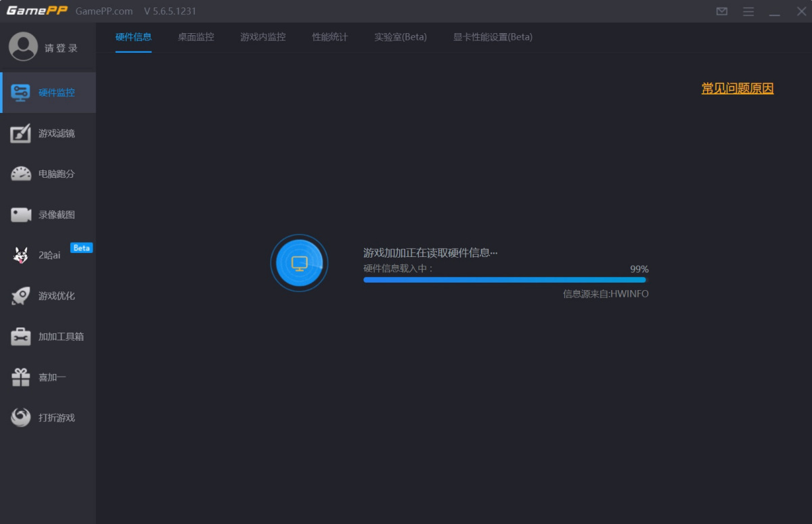Open the 电脑跑分 benchmark gauge icon
812x524 pixels.
[21, 174]
